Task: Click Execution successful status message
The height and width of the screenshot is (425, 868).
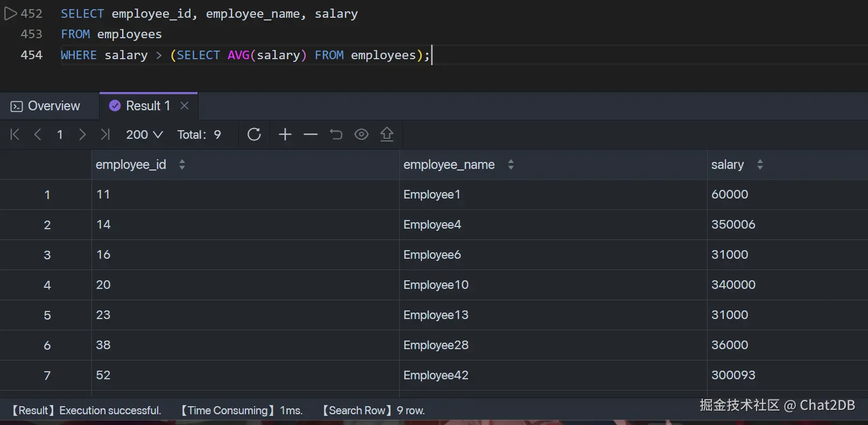Action: 86,410
